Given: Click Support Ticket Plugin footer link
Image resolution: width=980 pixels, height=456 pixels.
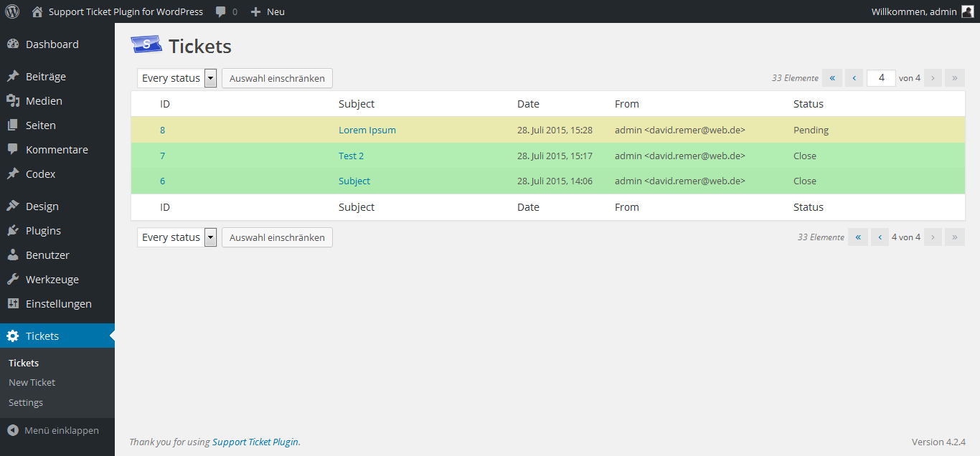Looking at the screenshot, I should click(255, 442).
